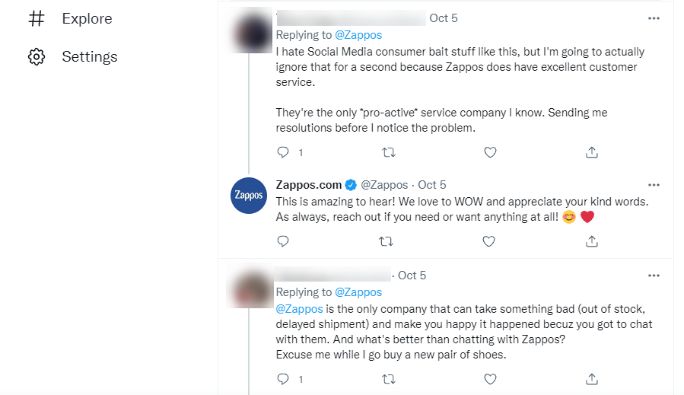Open the Zappos profile avatar
Viewport: 684px width, 395px height.
coord(249,195)
